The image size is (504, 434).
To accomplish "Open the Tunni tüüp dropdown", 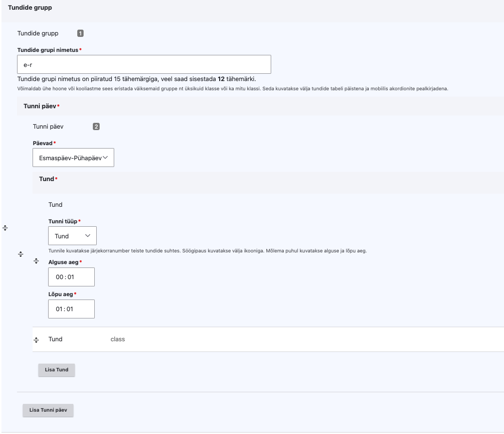I will pos(72,236).
